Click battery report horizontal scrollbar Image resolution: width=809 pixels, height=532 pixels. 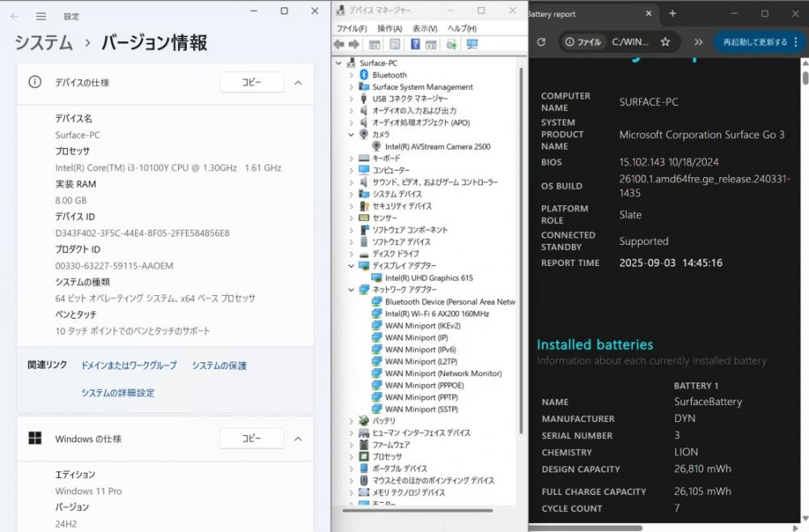click(x=586, y=528)
